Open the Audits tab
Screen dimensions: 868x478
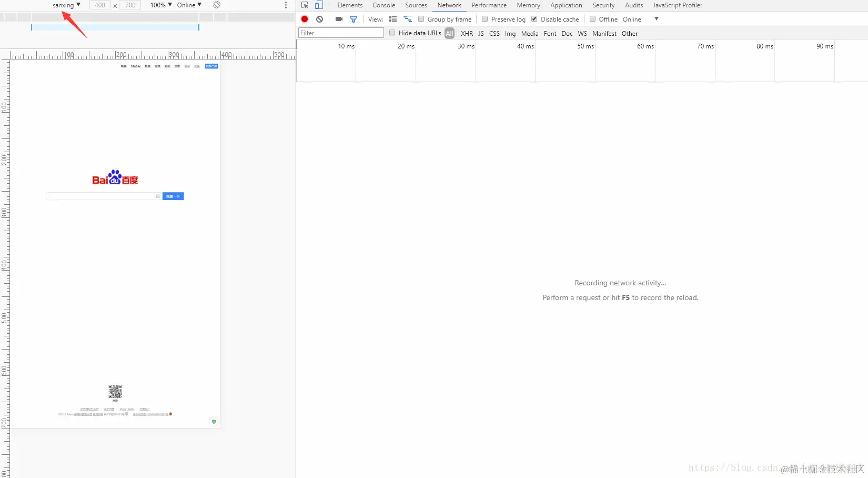point(634,5)
